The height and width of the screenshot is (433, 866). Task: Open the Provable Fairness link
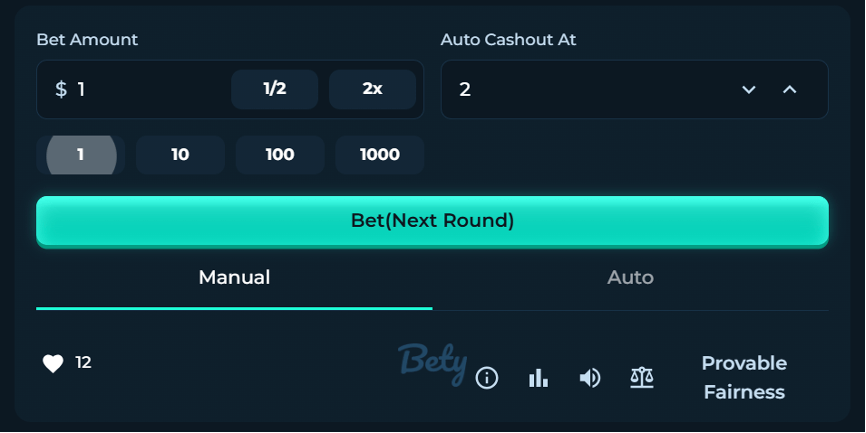coord(744,377)
